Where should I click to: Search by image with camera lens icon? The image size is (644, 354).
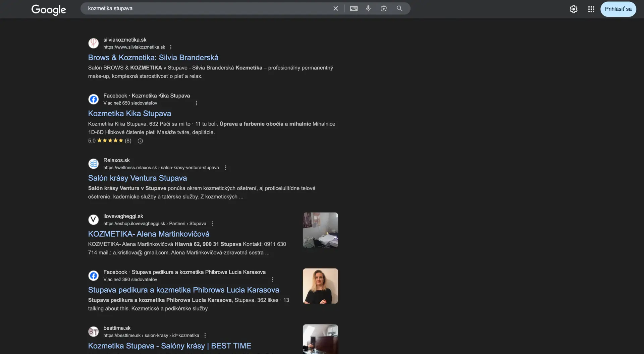click(x=384, y=8)
